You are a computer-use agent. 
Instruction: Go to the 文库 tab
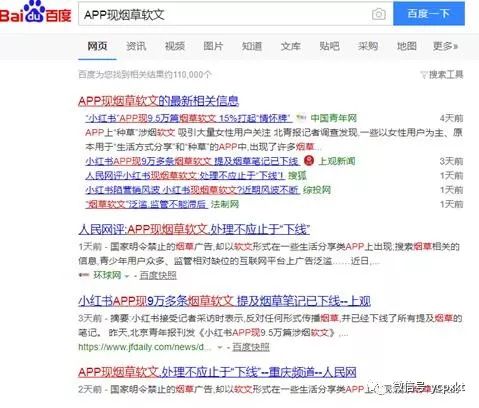(291, 46)
